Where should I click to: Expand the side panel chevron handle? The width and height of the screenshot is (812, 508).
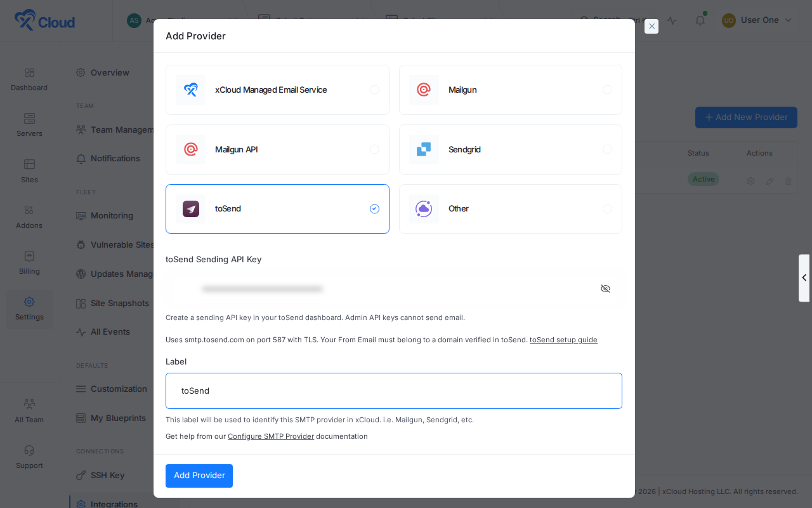click(804, 278)
